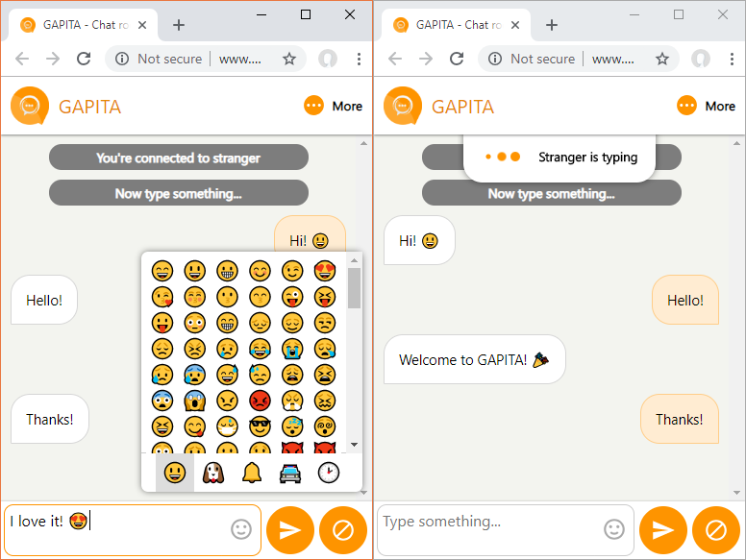746x560 pixels.
Task: Click the GAPITA logo in the right window
Action: [403, 106]
